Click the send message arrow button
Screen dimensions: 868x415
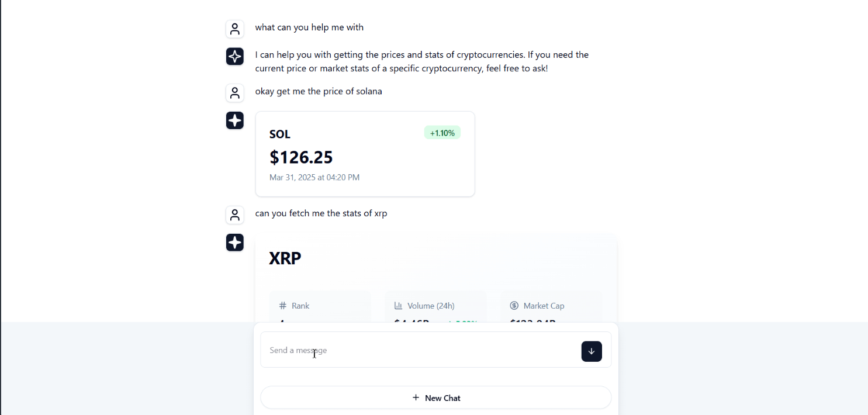click(592, 351)
